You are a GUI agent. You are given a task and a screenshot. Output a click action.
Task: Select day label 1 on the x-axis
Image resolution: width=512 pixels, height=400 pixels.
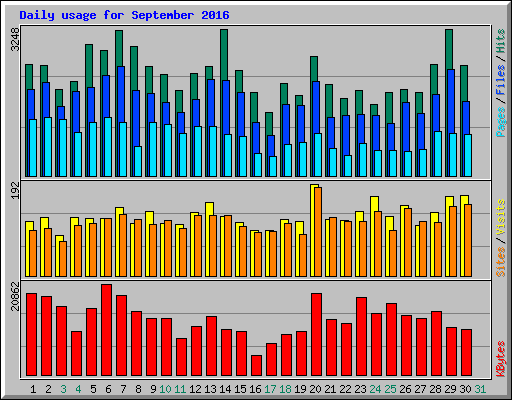tap(33, 389)
